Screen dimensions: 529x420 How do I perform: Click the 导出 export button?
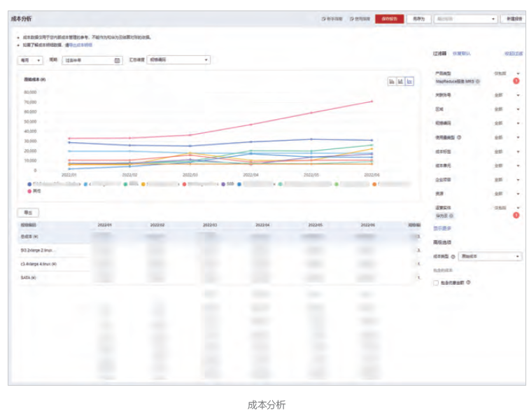(28, 213)
